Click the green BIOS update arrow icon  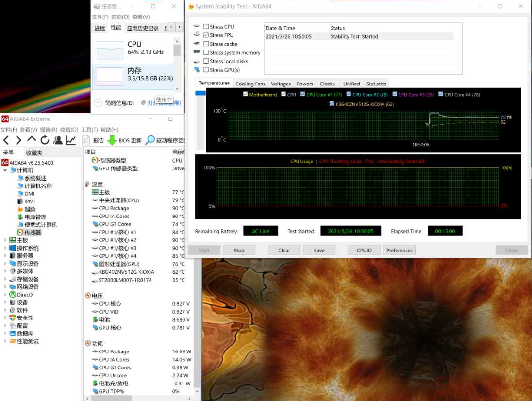[x=112, y=140]
